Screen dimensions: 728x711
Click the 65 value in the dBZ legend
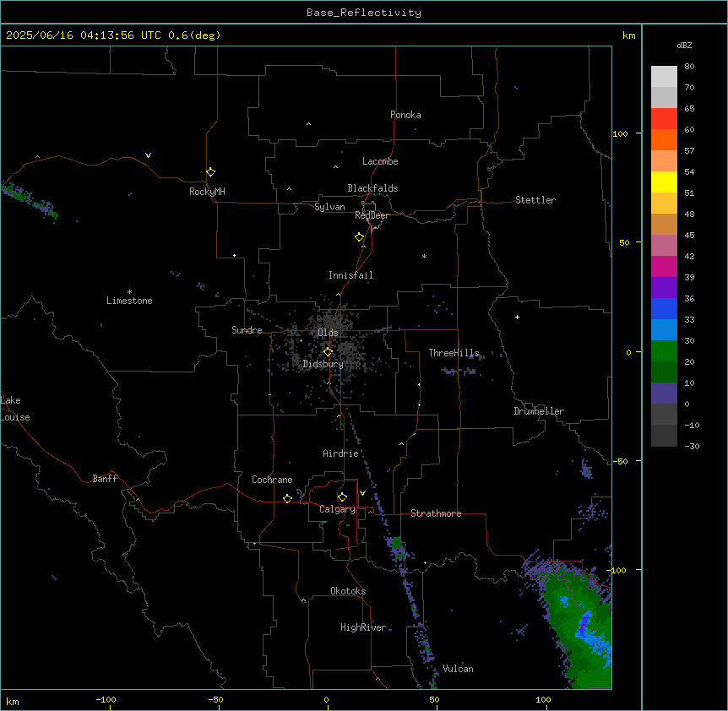(x=689, y=108)
